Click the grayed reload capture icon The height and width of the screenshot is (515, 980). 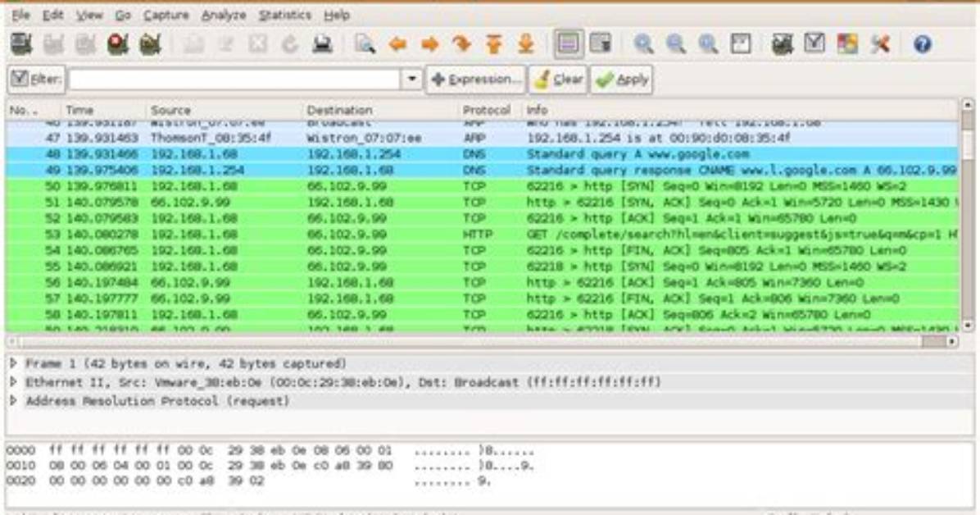(290, 43)
